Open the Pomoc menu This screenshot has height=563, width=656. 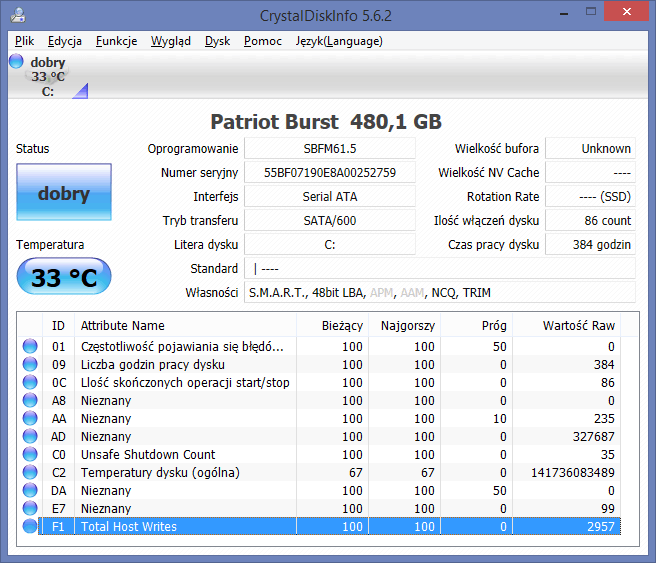pyautogui.click(x=263, y=41)
